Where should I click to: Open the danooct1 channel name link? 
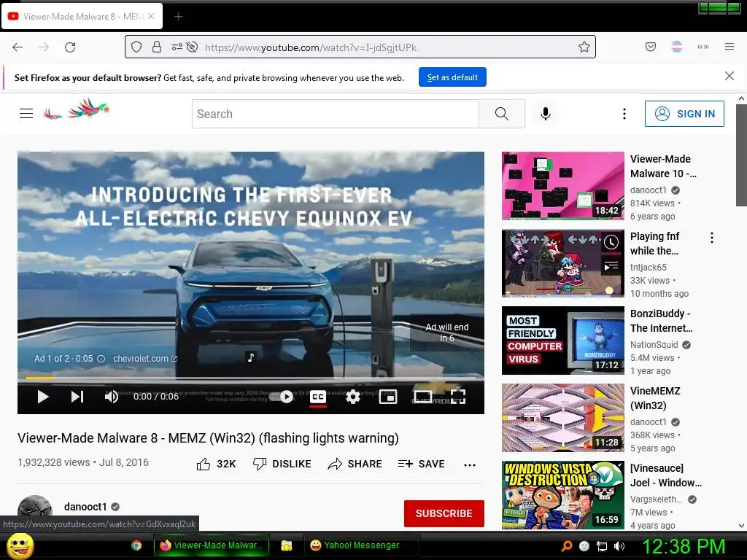tap(85, 507)
